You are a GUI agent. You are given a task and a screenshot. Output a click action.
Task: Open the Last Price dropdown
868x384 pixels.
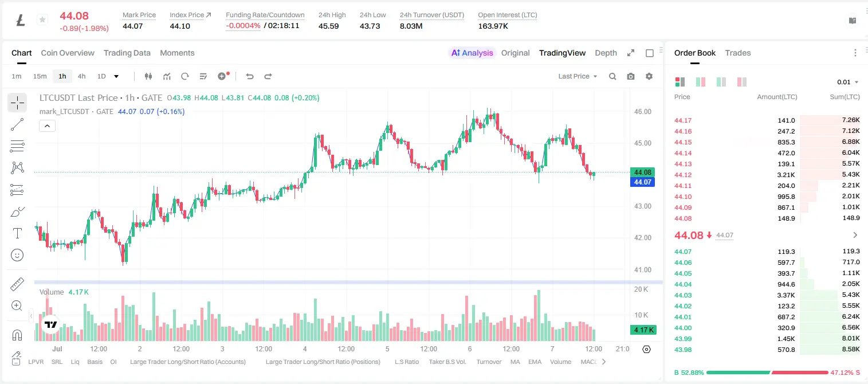578,76
